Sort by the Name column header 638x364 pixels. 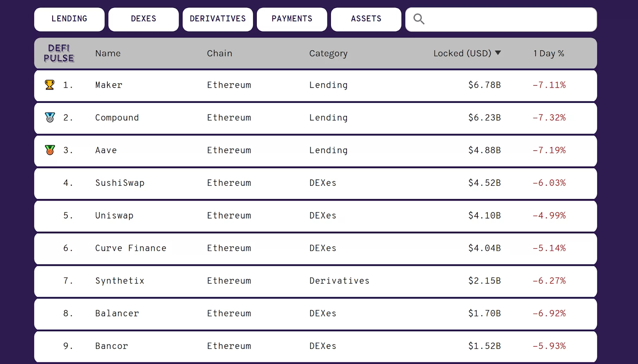(x=108, y=53)
